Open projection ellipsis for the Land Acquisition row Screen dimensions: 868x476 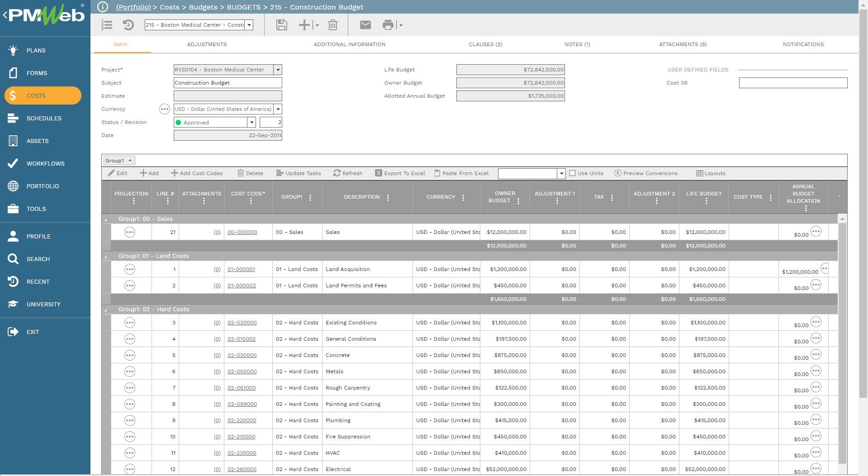[130, 269]
